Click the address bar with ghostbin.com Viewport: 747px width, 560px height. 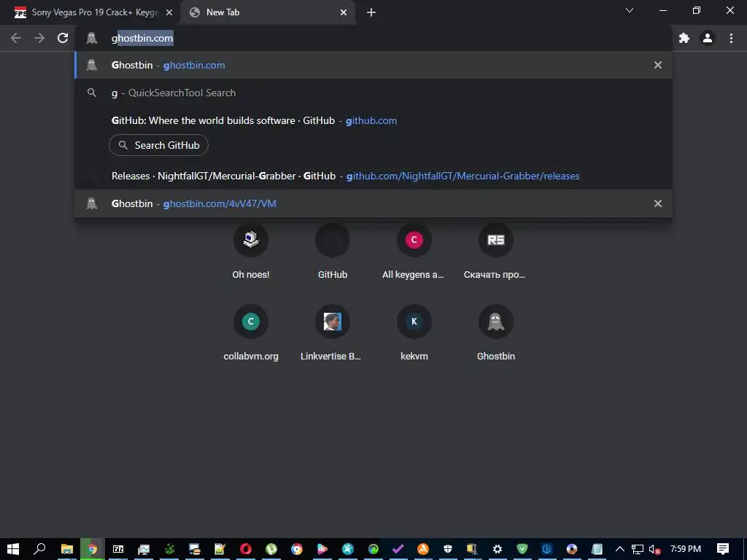pos(374,38)
